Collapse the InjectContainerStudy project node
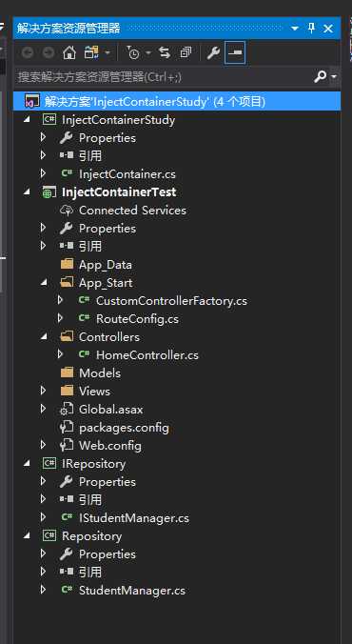Screen dimensions: 352x644 (x=27, y=119)
